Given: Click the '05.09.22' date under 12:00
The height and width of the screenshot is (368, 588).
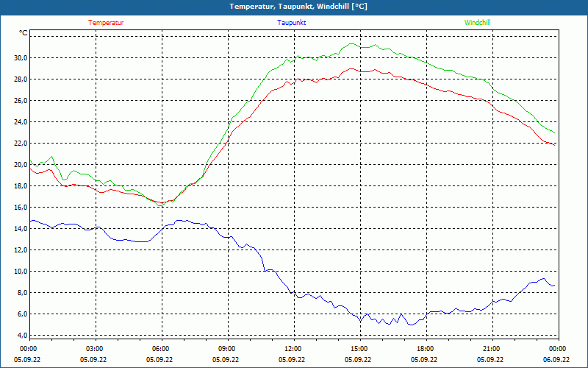Looking at the screenshot, I should click(x=292, y=359).
